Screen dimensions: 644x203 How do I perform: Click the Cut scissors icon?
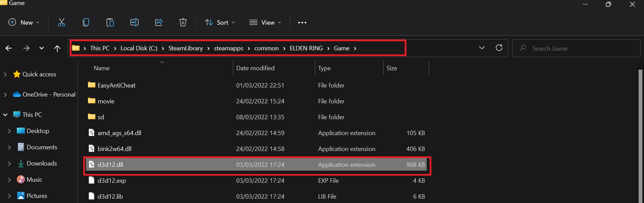point(62,23)
